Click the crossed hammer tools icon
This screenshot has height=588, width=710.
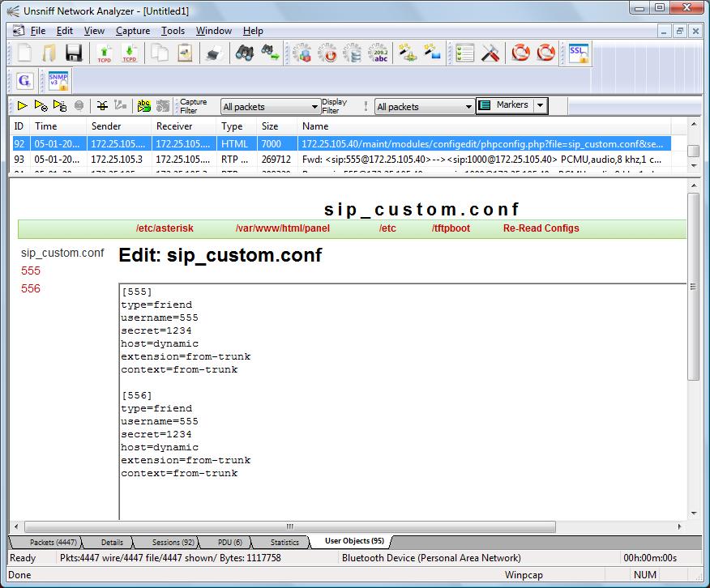[490, 53]
